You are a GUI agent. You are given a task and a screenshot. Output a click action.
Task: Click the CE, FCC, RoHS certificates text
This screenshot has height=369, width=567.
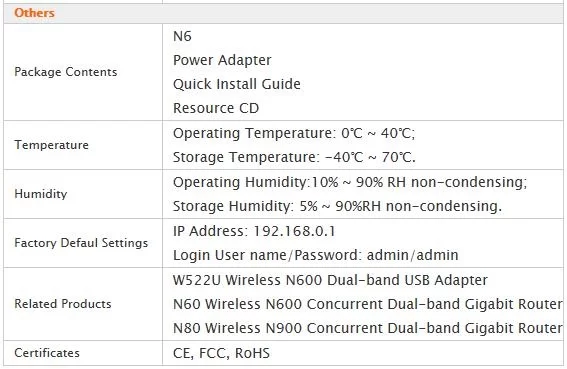tap(221, 353)
